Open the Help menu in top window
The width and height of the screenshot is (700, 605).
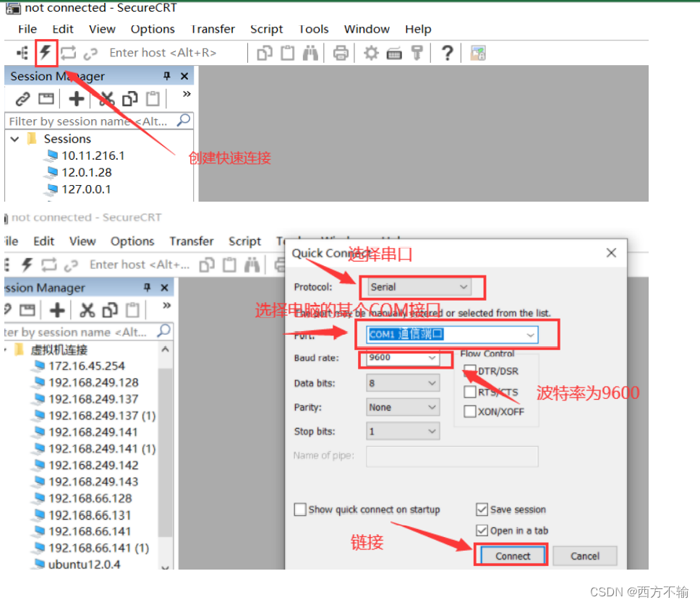point(418,29)
